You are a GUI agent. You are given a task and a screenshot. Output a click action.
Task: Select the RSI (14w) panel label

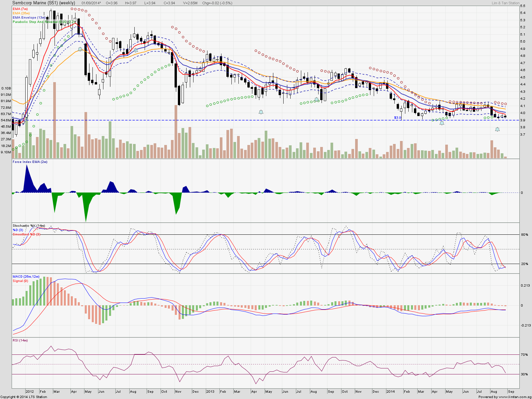pyautogui.click(x=20, y=340)
